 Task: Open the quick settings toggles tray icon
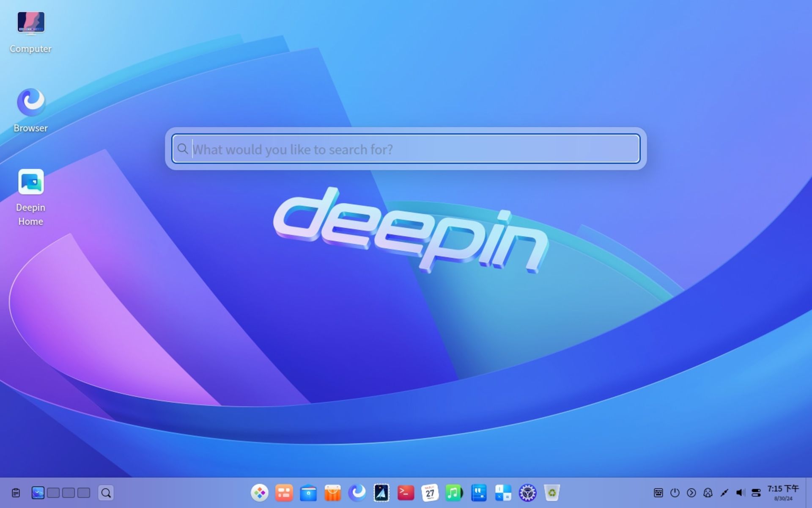[x=756, y=493]
